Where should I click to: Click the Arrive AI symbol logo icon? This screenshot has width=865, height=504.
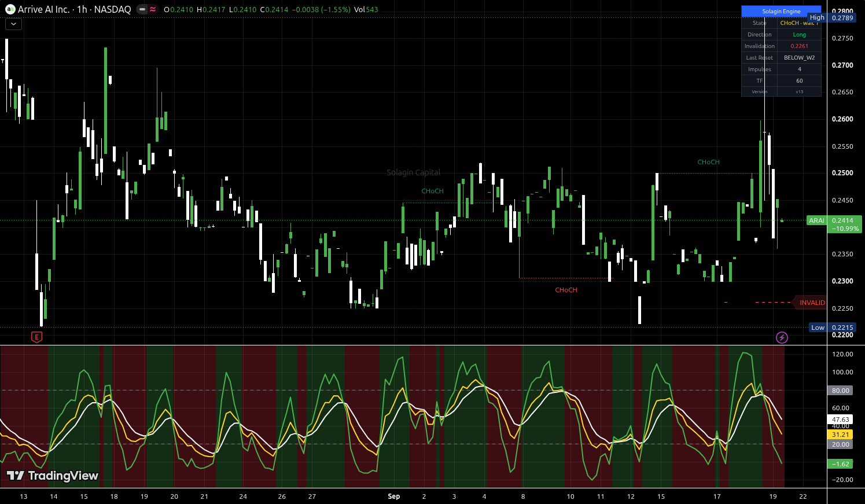10,9
